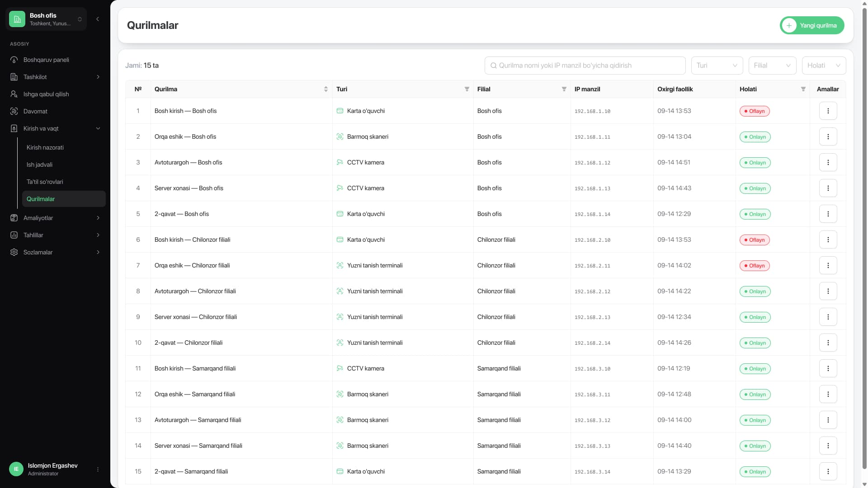The height and width of the screenshot is (488, 868).
Task: Click the green Bosh ofis organization logo
Action: [x=17, y=19]
